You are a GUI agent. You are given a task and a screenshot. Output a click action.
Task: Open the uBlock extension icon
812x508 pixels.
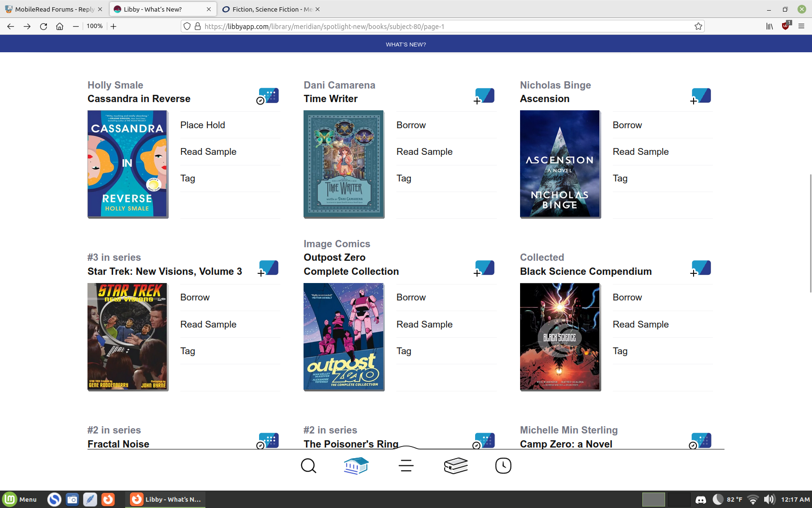[786, 26]
